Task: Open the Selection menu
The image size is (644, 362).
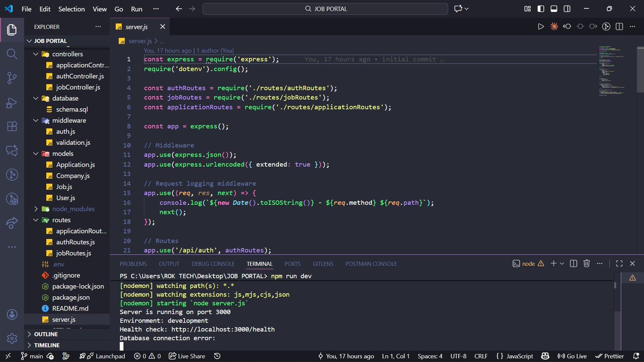Action: pos(71,9)
